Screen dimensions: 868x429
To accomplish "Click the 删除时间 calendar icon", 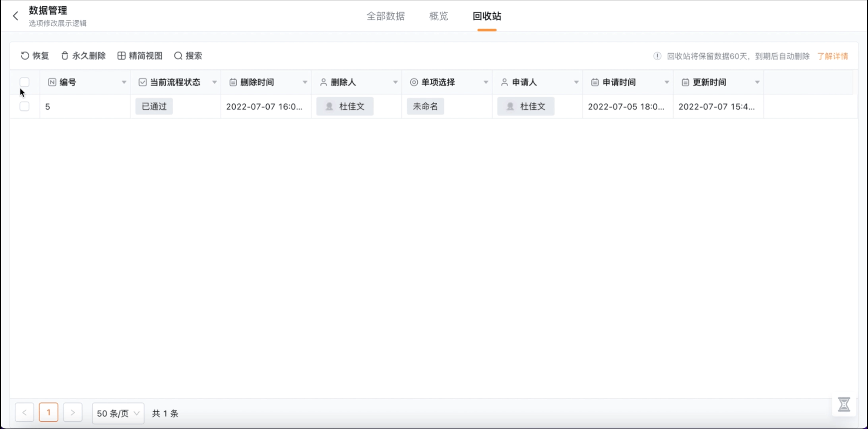I will [233, 82].
